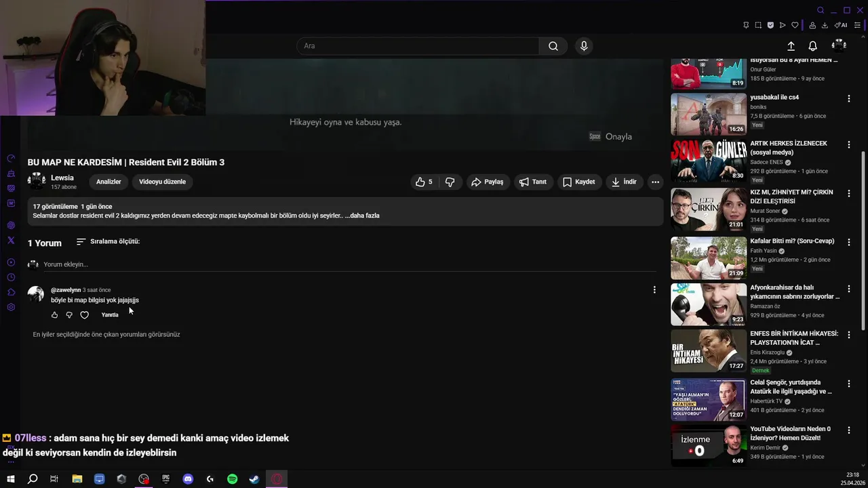Image resolution: width=868 pixels, height=488 pixels.
Task: Open the AI pin toolbar icon
Action: pyautogui.click(x=841, y=25)
